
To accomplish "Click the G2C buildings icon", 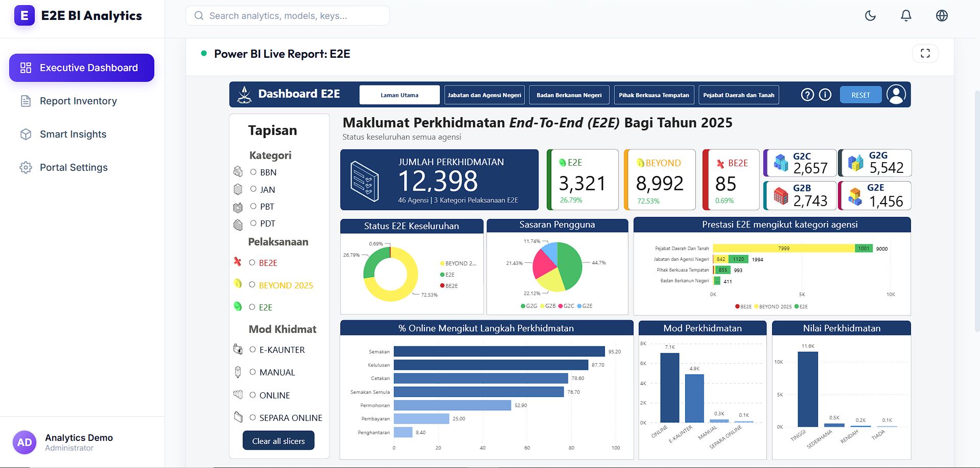I will click(x=781, y=163).
